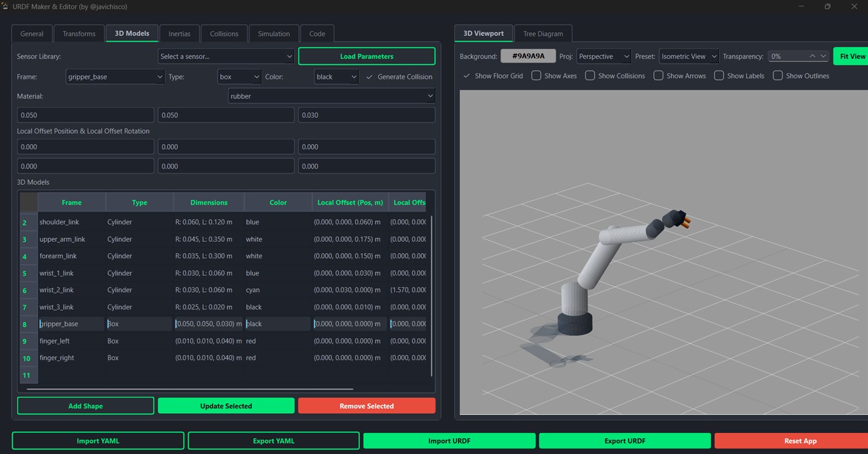
Task: Click the Export URDF button
Action: pos(625,440)
